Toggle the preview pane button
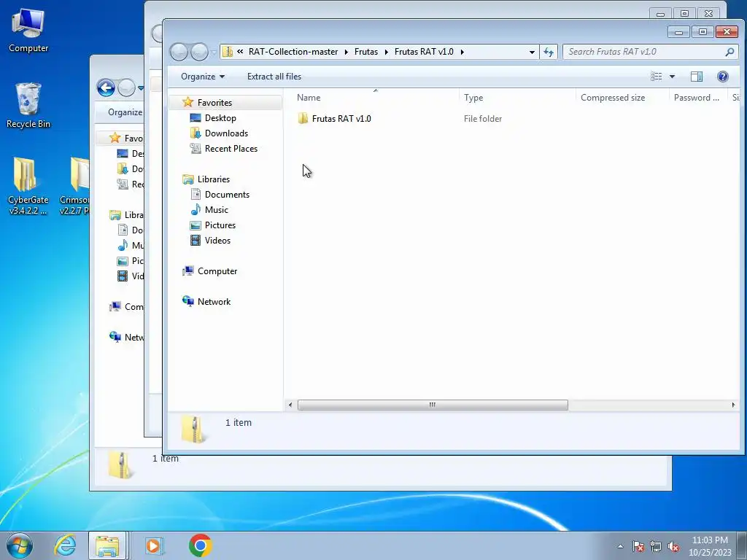Viewport: 747px width, 560px height. 697,77
